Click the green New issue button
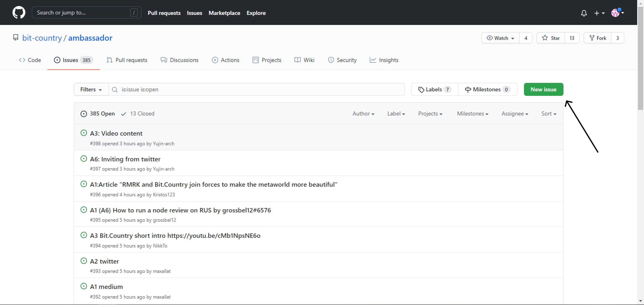Screen dimensions: 644x305 (543, 89)
